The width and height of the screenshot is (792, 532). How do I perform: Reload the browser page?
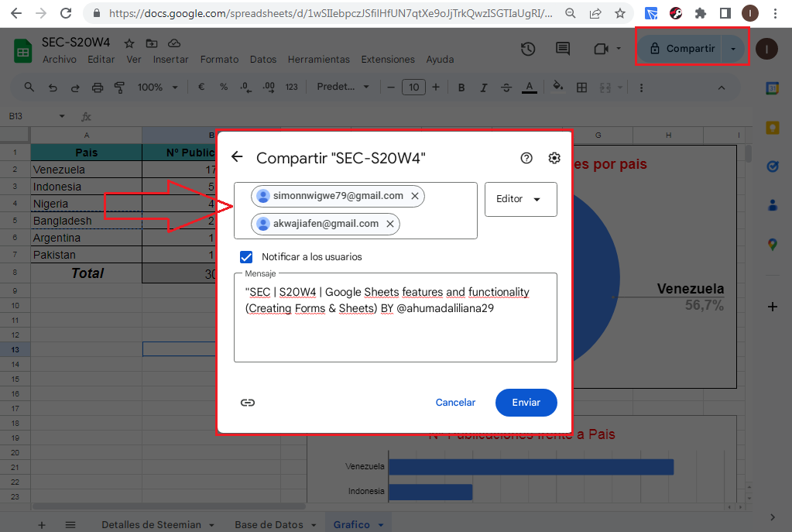pyautogui.click(x=66, y=13)
